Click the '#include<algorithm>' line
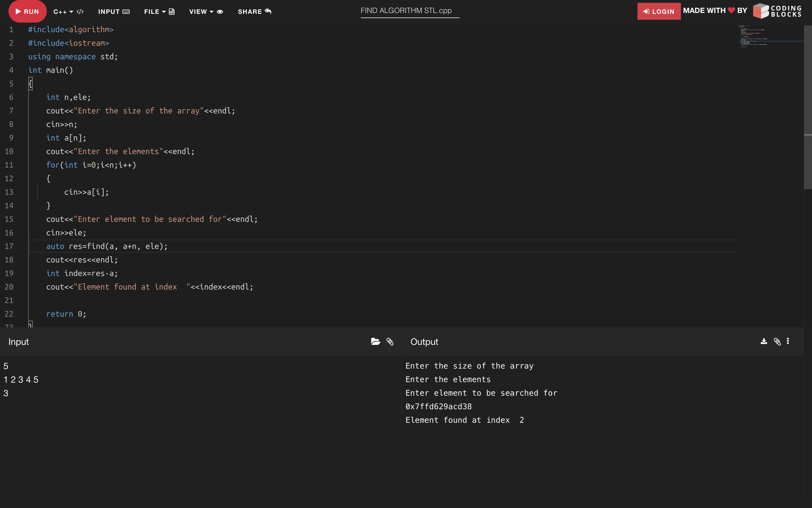Image resolution: width=812 pixels, height=508 pixels. 71,30
